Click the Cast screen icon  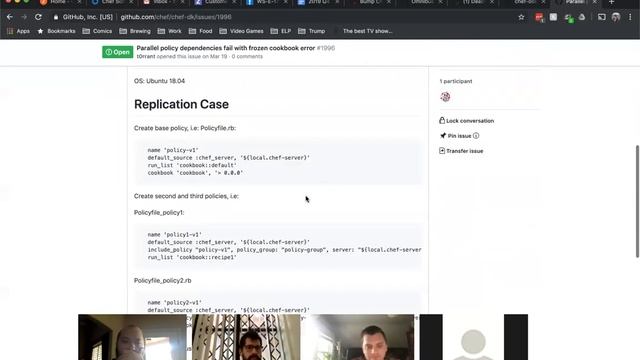tap(602, 17)
